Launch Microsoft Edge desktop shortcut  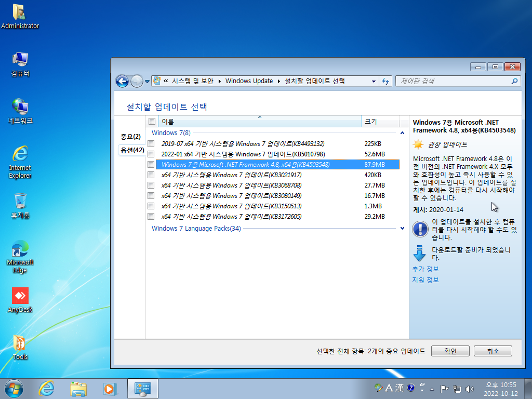[x=20, y=257]
